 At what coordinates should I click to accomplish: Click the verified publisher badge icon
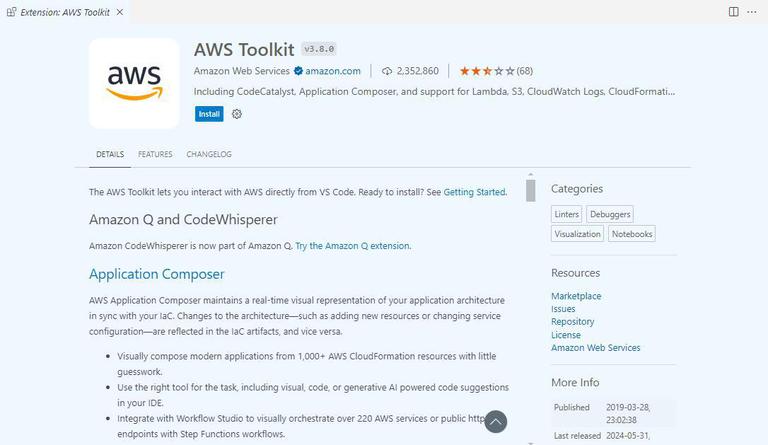coord(298,71)
